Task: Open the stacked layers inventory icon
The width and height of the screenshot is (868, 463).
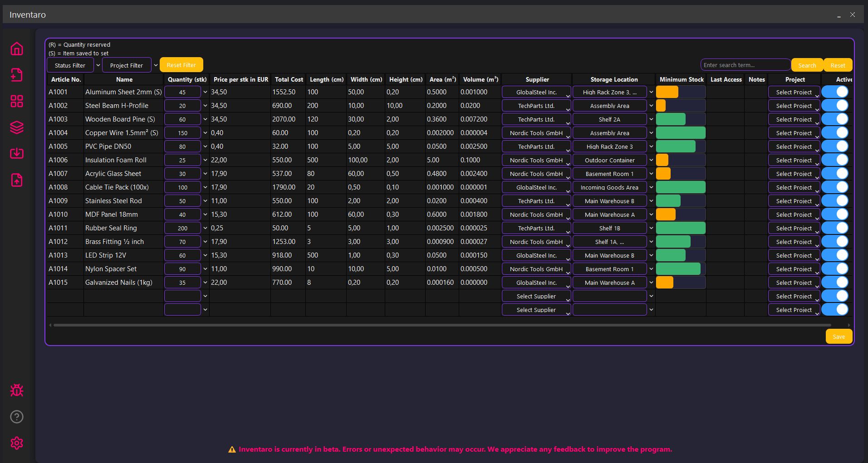Action: [17, 127]
